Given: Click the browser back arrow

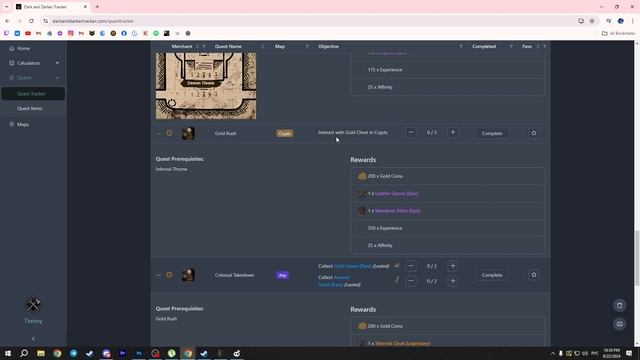Looking at the screenshot, I should click(7, 21).
